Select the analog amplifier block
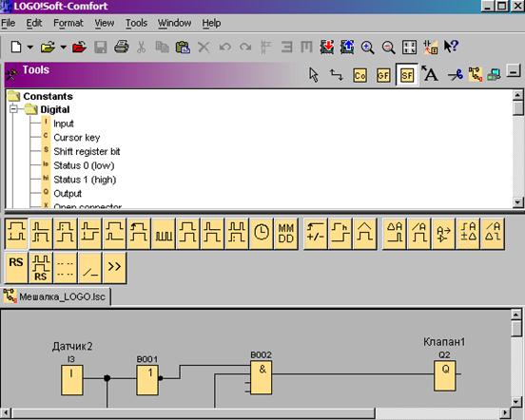525x420 pixels. tap(443, 233)
